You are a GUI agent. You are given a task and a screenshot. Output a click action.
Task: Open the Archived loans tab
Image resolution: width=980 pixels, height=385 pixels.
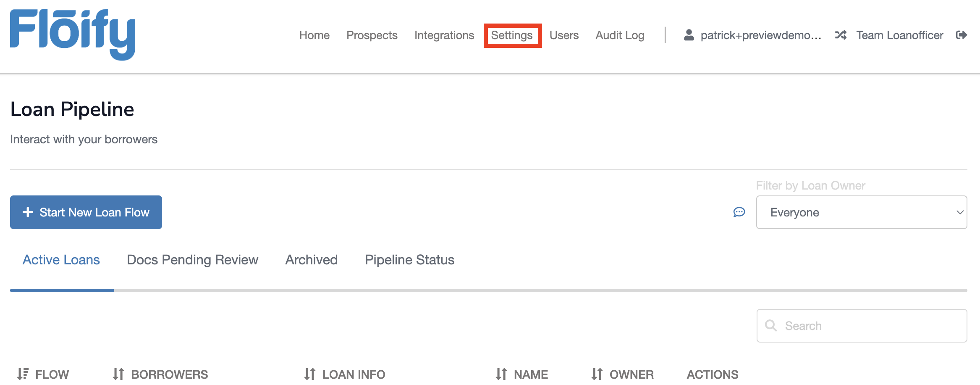[311, 260]
